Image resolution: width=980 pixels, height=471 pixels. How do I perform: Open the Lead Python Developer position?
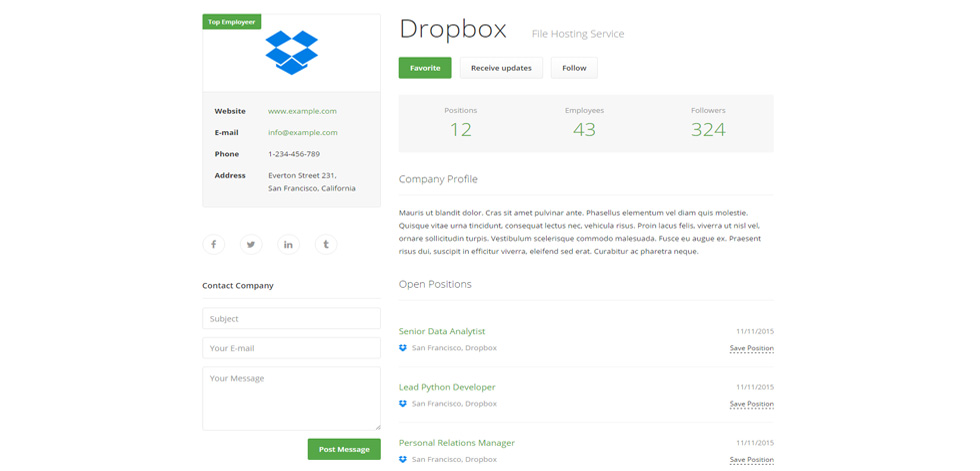[x=447, y=387]
